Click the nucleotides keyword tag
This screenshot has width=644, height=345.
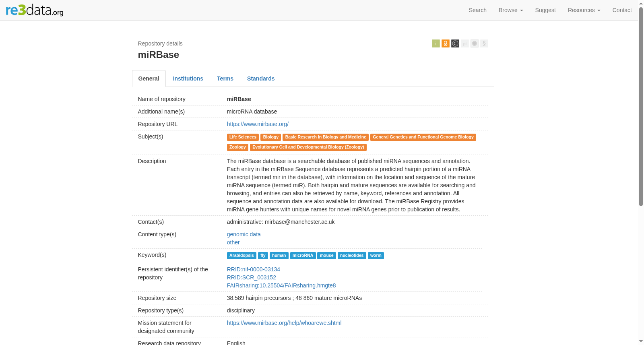coord(352,256)
